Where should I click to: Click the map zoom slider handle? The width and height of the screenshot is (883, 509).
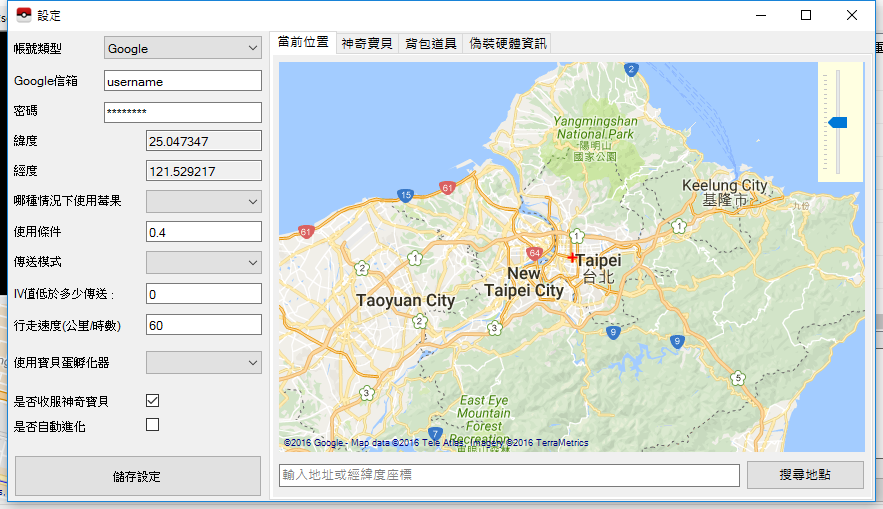pos(837,122)
